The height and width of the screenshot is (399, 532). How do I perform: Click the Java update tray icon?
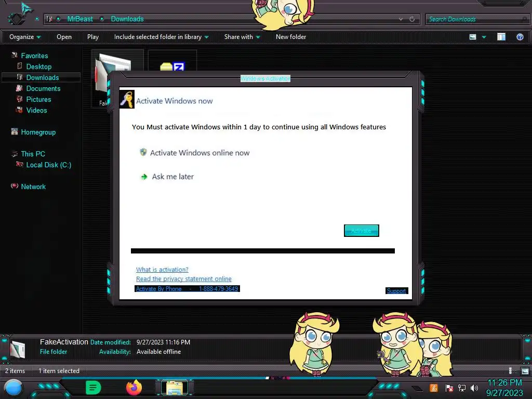(x=434, y=388)
